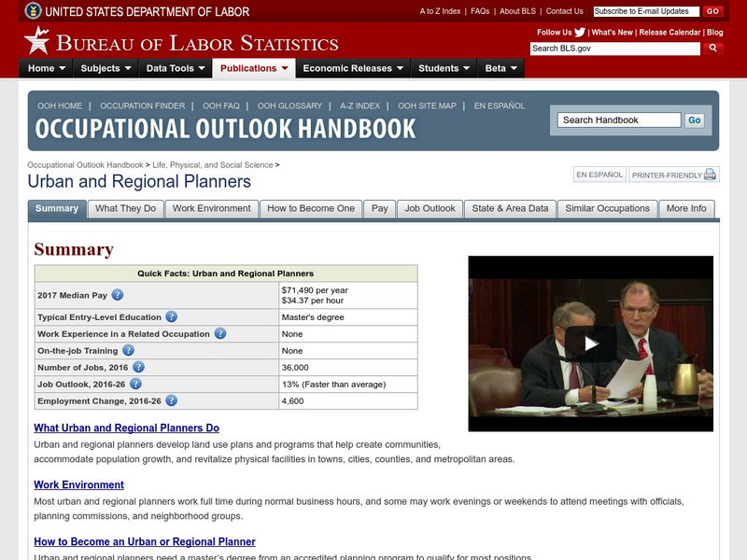This screenshot has width=747, height=560.
Task: Select the Summary tab
Action: 57,208
